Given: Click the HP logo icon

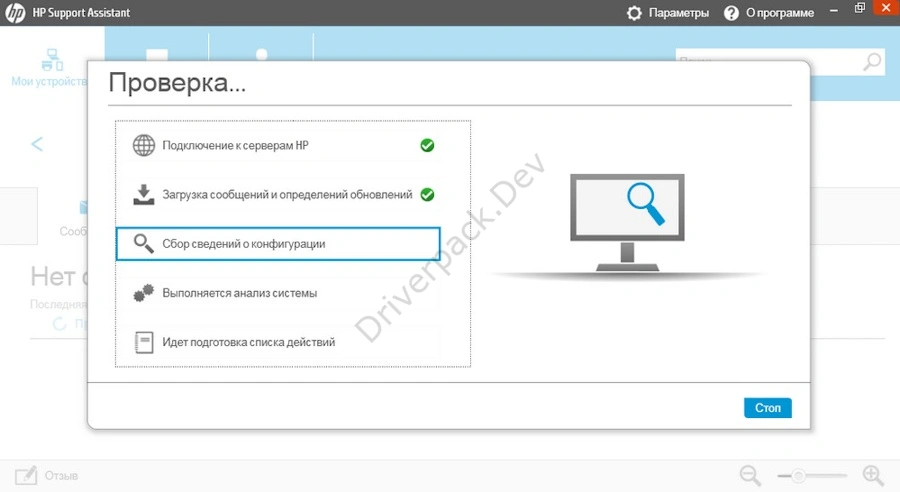Looking at the screenshot, I should (x=15, y=13).
